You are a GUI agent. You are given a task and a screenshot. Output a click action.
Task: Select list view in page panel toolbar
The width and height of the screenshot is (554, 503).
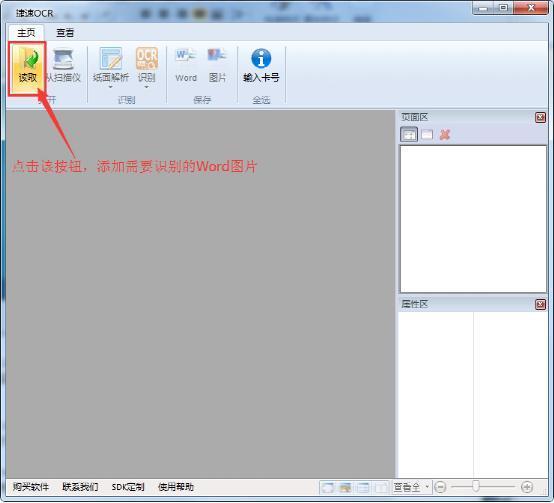(x=427, y=135)
